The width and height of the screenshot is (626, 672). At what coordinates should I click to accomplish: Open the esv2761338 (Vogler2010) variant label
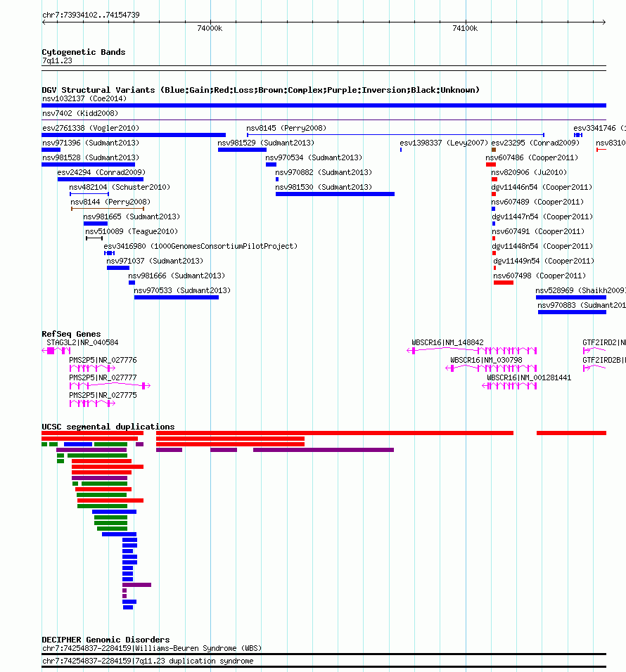tap(91, 128)
